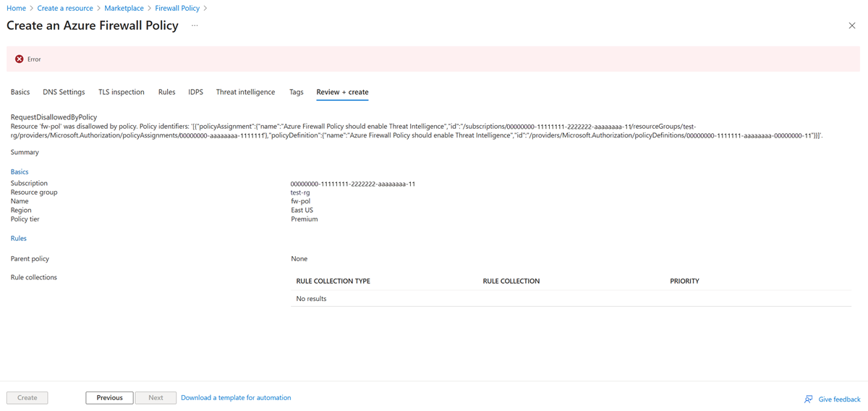Click the greyed Create button
Image resolution: width=868 pixels, height=411 pixels.
click(27, 397)
